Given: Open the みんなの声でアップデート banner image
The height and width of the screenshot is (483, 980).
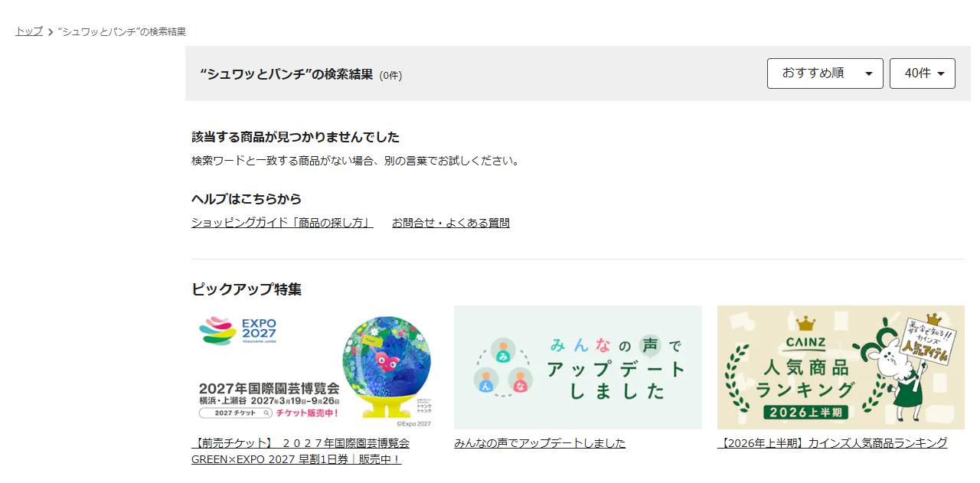Looking at the screenshot, I should (x=578, y=367).
